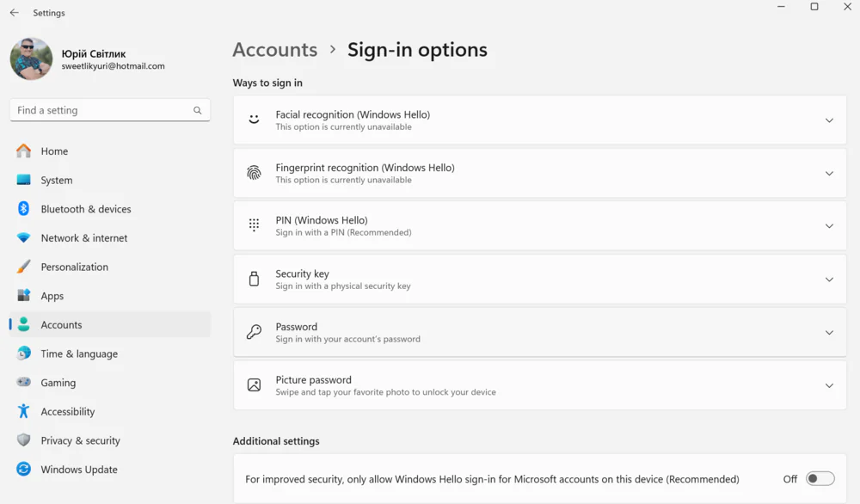
Task: Click the Find a setting search box
Action: coord(110,110)
